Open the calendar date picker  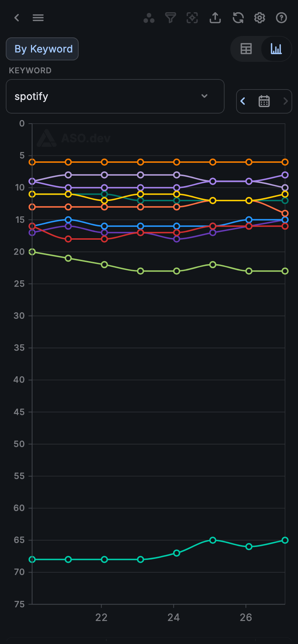click(x=264, y=101)
